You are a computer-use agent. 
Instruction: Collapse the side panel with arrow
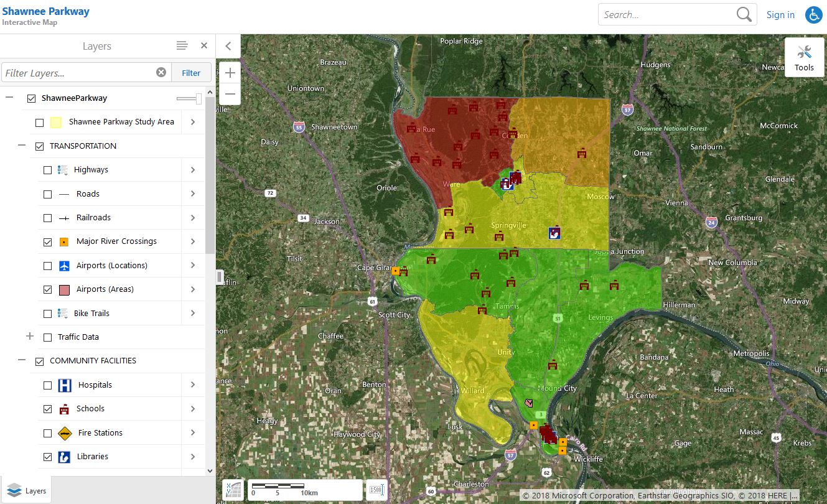click(x=228, y=46)
